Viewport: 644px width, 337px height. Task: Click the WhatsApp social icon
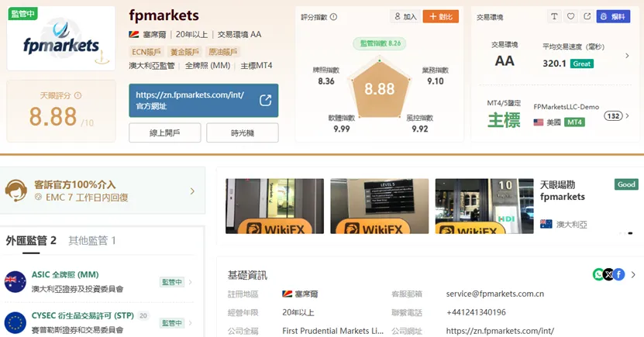(598, 273)
